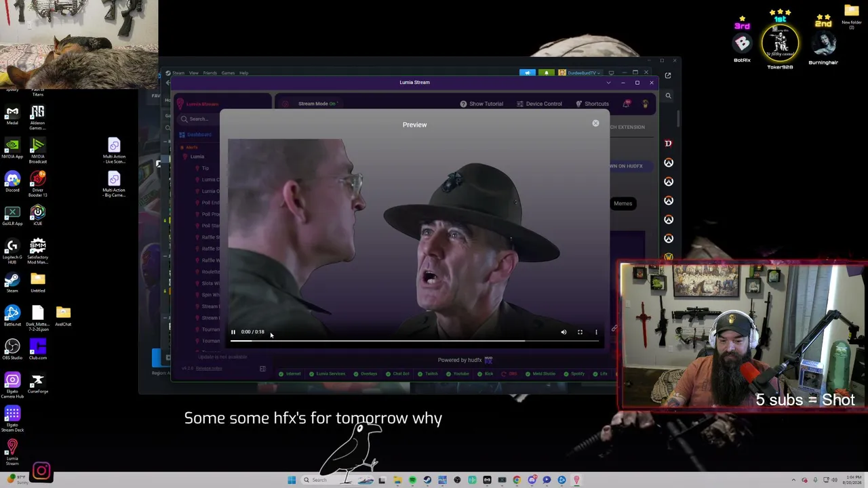Screen dimensions: 868x488
Task: Click the Youtube connection status indicator
Action: click(457, 373)
